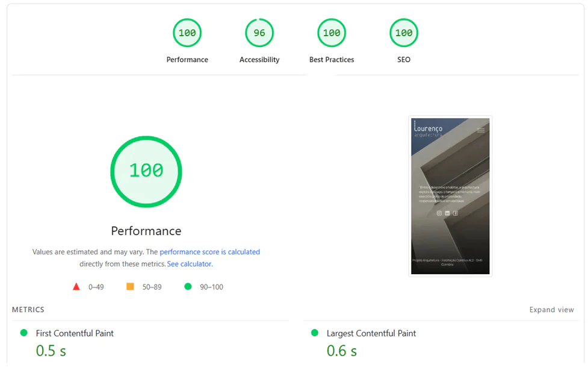Click the website preview thumbnail
Viewport: 588px width, 367px height.
[x=450, y=196]
